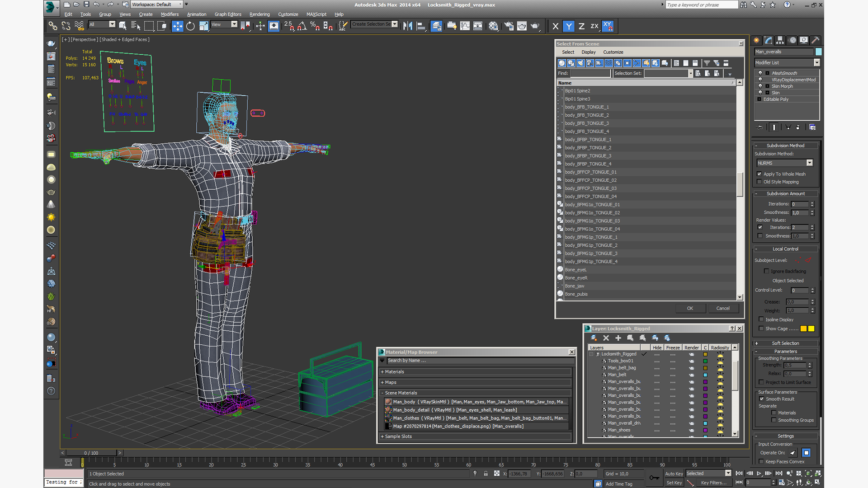
Task: Expand Materials group in Material/Map Browser
Action: [476, 372]
